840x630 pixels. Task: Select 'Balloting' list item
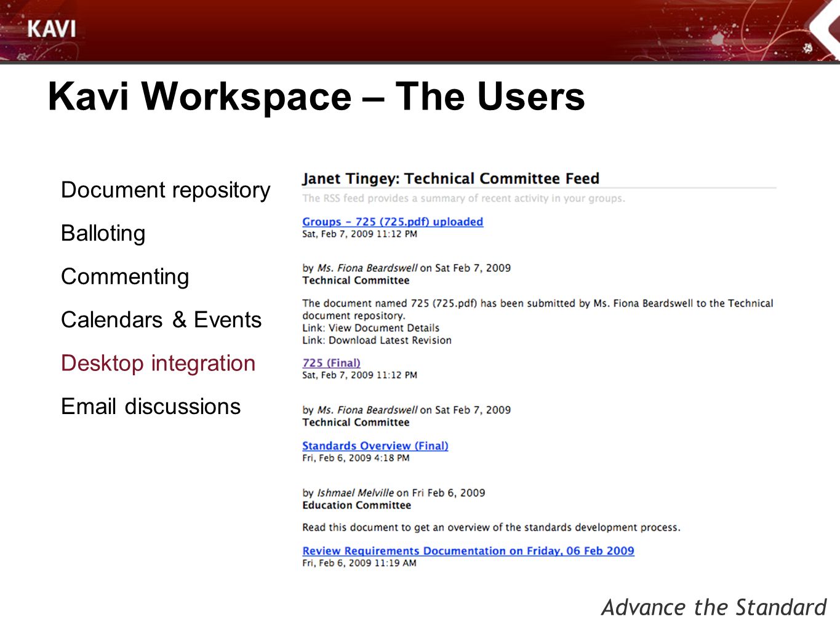click(x=103, y=233)
